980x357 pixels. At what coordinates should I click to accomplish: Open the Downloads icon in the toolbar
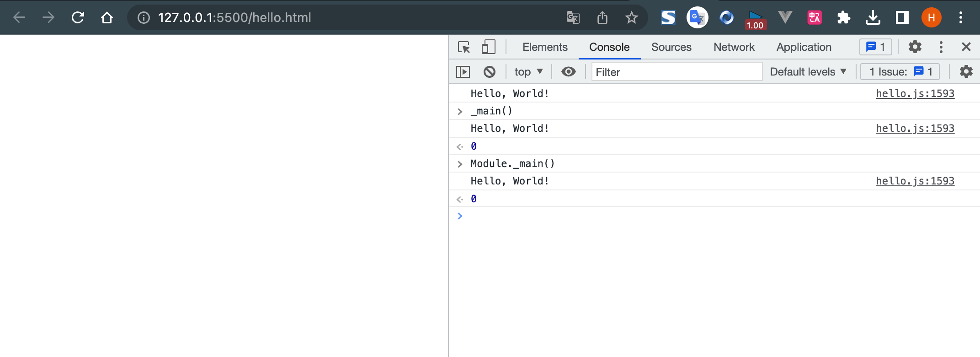click(873, 18)
